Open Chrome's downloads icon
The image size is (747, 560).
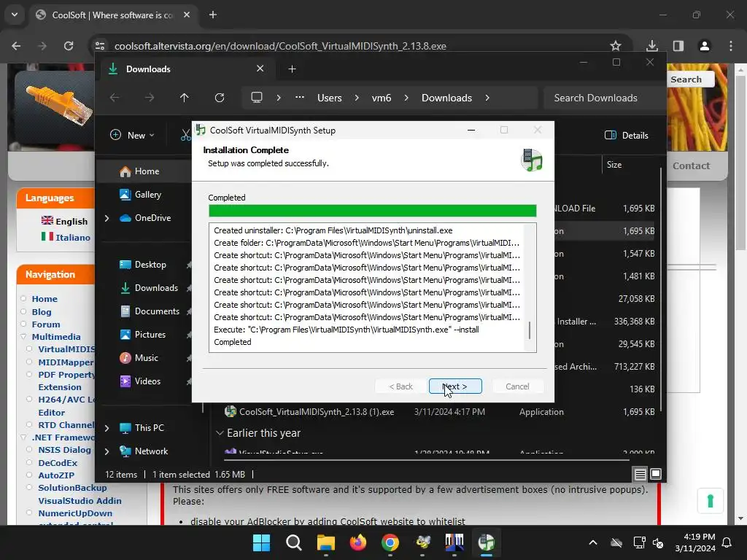(x=652, y=46)
